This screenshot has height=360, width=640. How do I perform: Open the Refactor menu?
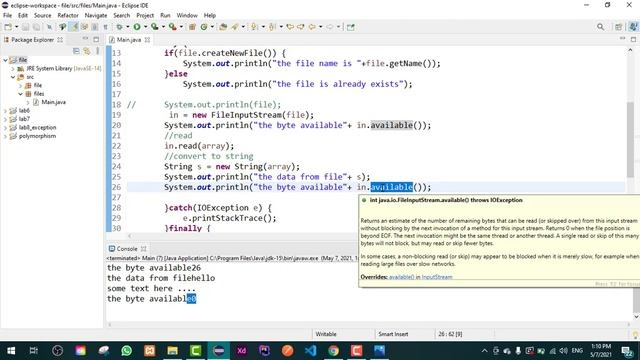click(68, 15)
